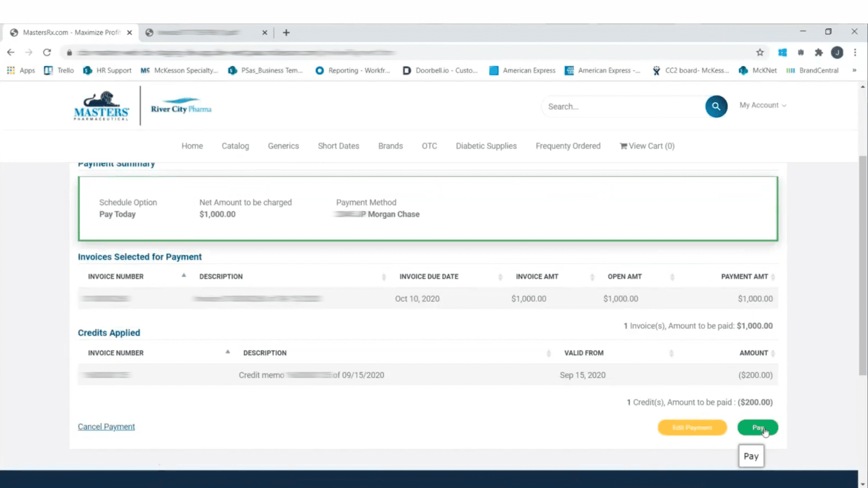Click the yellow Edit Payment button
Viewport: 868px width, 488px height.
click(692, 427)
